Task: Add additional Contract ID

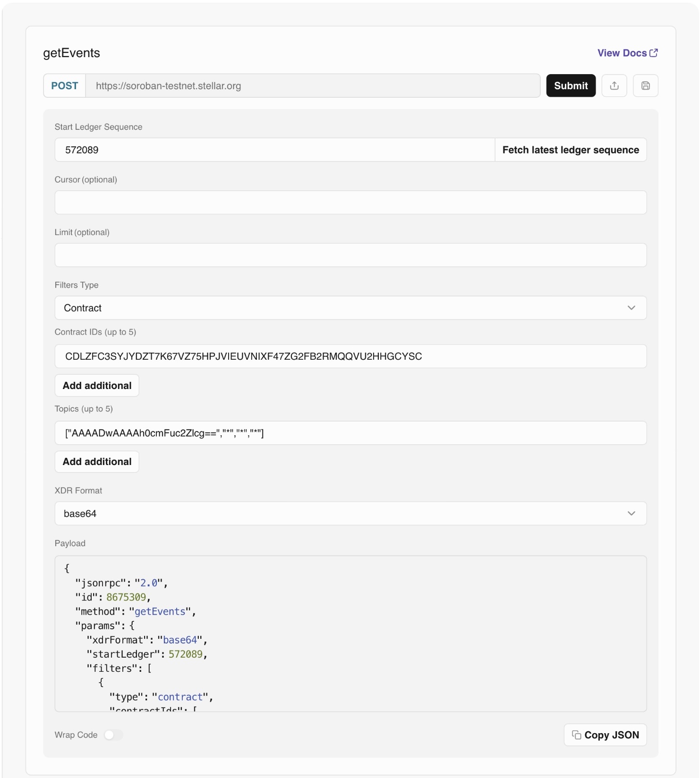Action: tap(97, 385)
